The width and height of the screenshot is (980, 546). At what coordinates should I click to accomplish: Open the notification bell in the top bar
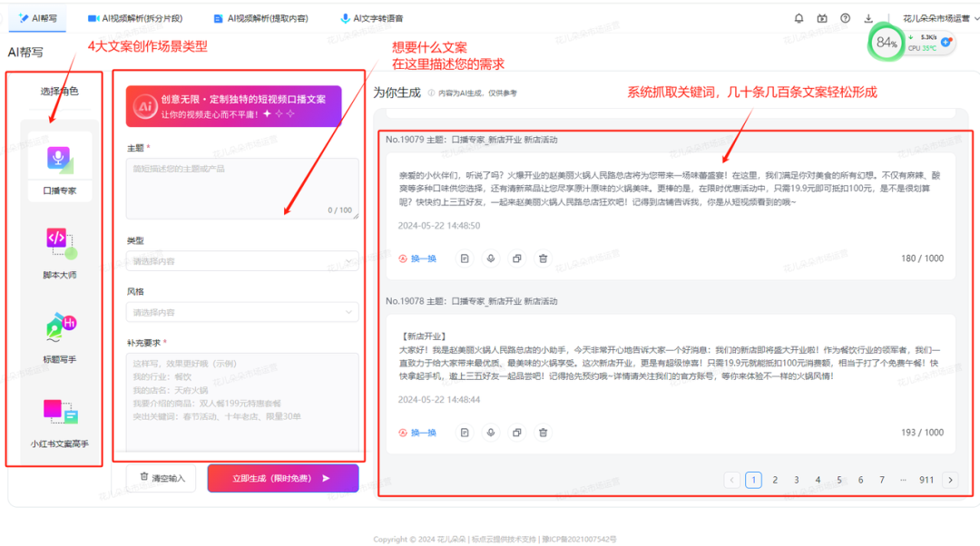pos(799,17)
